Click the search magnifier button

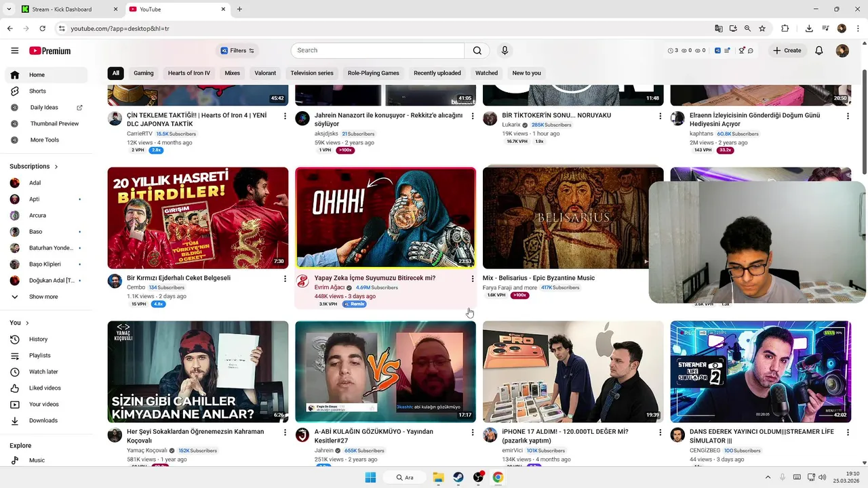coord(477,50)
